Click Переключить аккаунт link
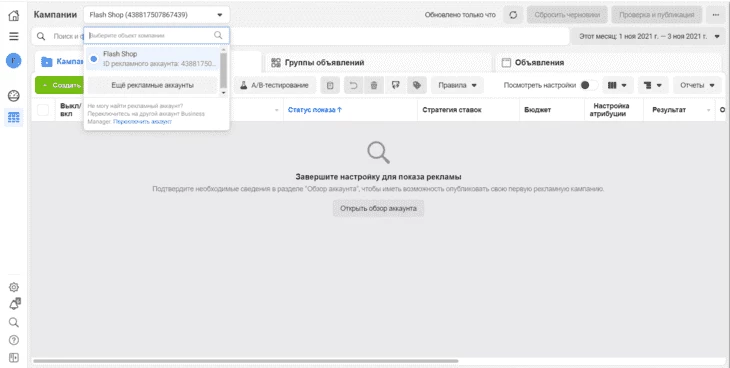This screenshot has width=730, height=368. click(x=142, y=122)
